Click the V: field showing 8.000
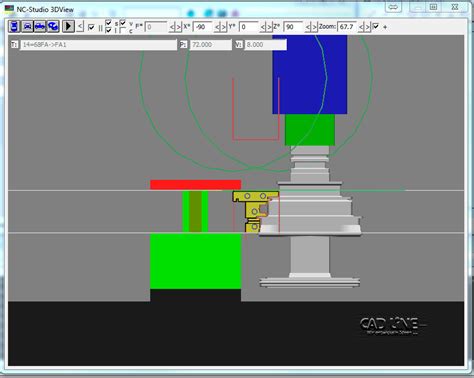The image size is (474, 378). pyautogui.click(x=265, y=45)
